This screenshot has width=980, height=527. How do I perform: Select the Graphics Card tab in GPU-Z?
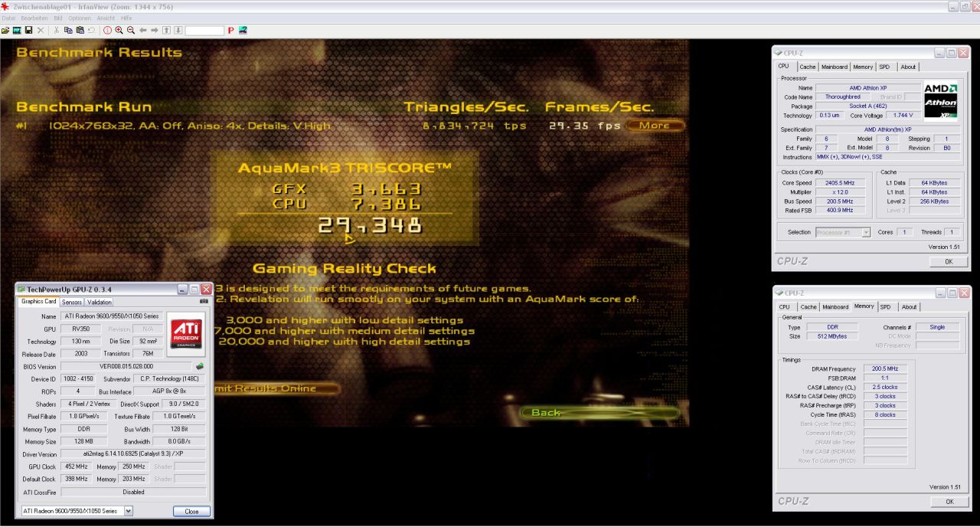(38, 302)
